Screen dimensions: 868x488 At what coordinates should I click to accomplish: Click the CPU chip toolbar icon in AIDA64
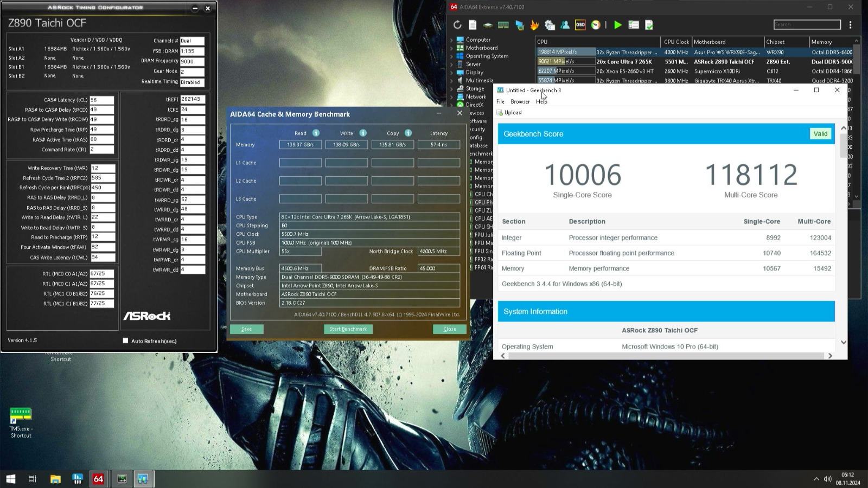click(x=488, y=25)
